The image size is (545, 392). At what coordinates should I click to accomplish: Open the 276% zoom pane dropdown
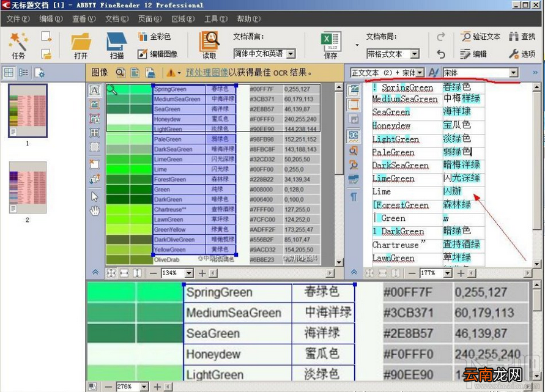pyautogui.click(x=144, y=386)
